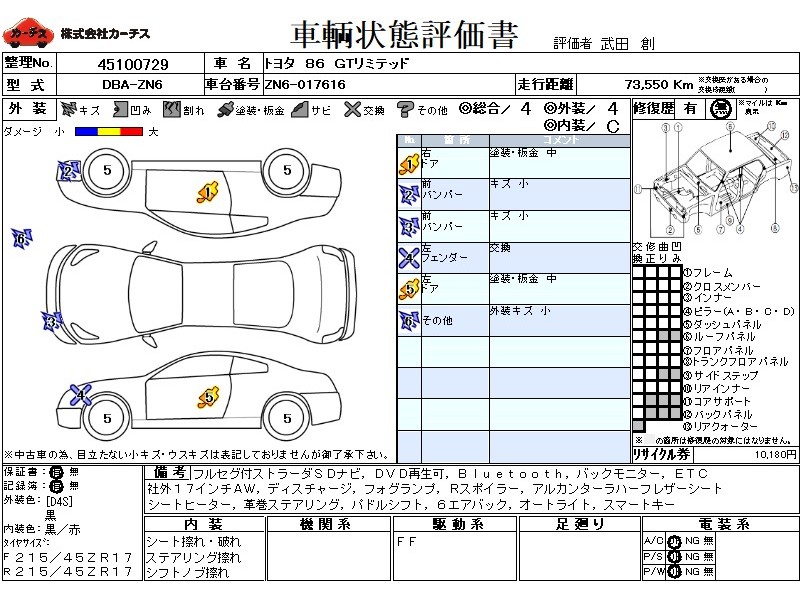Select the キズ scratch legend icon
800x600 pixels.
[x=69, y=109]
